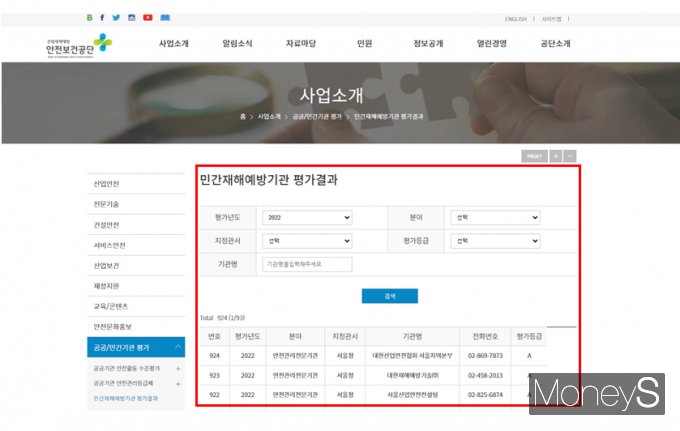This screenshot has height=431, width=680.
Task: Select 재정지원 in the left sidebar
Action: tap(136, 286)
